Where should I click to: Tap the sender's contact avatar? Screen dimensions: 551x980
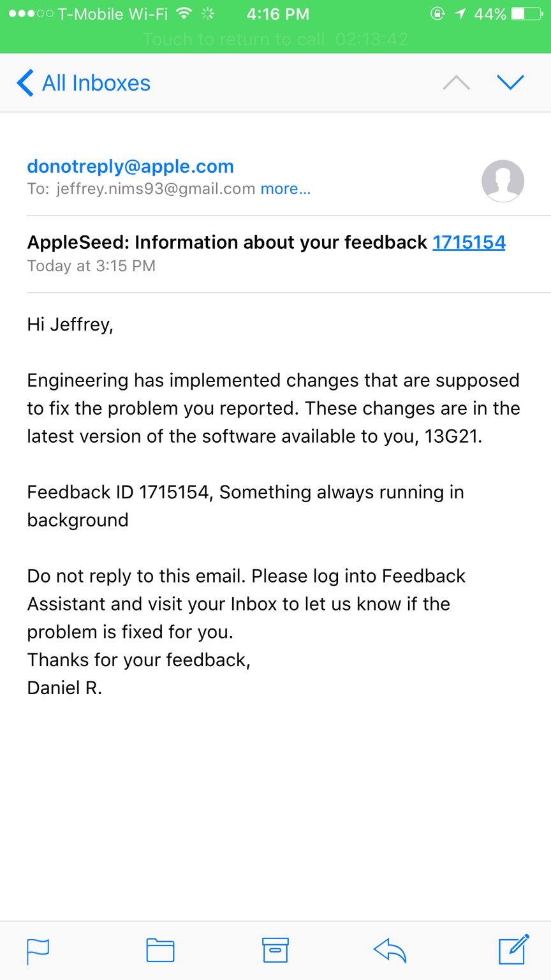pyautogui.click(x=503, y=181)
